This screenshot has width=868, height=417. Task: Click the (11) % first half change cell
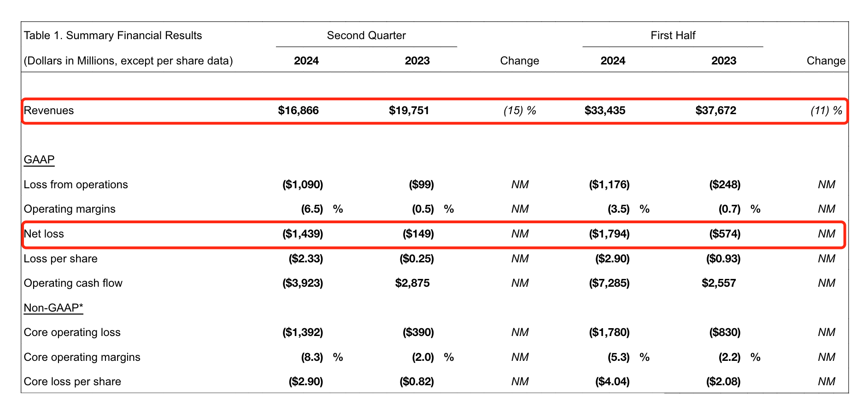(x=826, y=110)
